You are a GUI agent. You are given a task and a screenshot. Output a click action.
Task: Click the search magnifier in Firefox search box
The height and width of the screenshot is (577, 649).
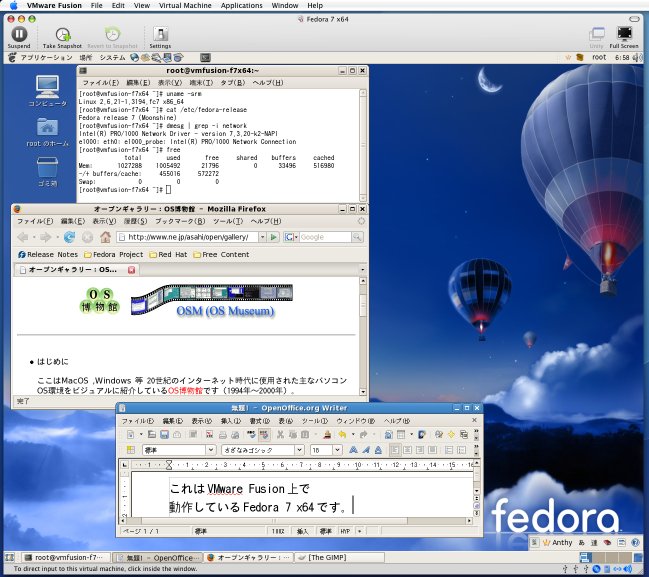click(x=357, y=237)
